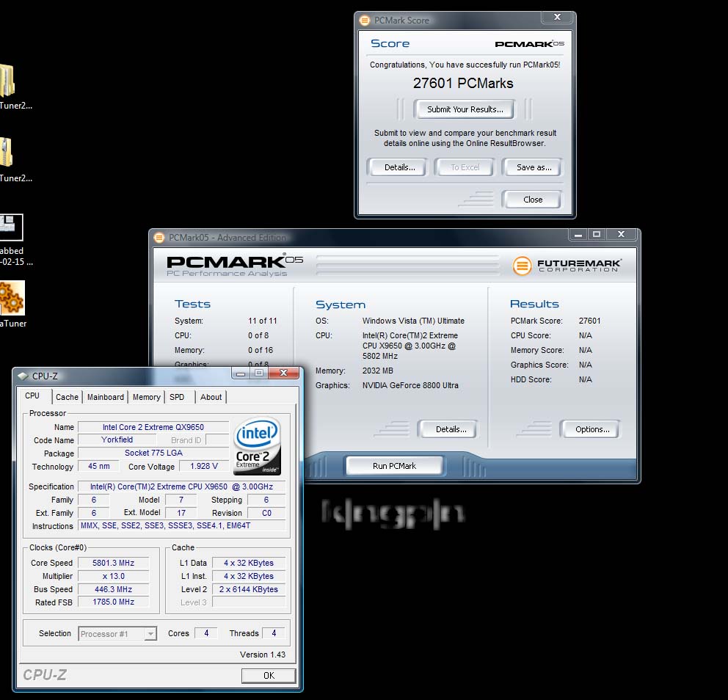
Task: Close the PCMark Score window with X
Action: pos(557,17)
